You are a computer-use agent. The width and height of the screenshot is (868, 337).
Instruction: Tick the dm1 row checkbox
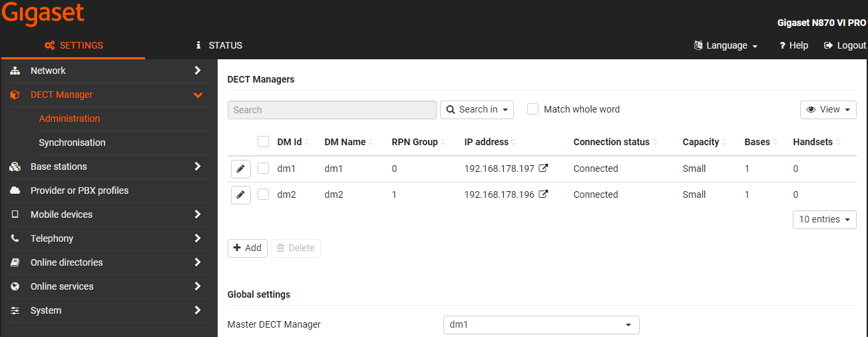pos(263,168)
